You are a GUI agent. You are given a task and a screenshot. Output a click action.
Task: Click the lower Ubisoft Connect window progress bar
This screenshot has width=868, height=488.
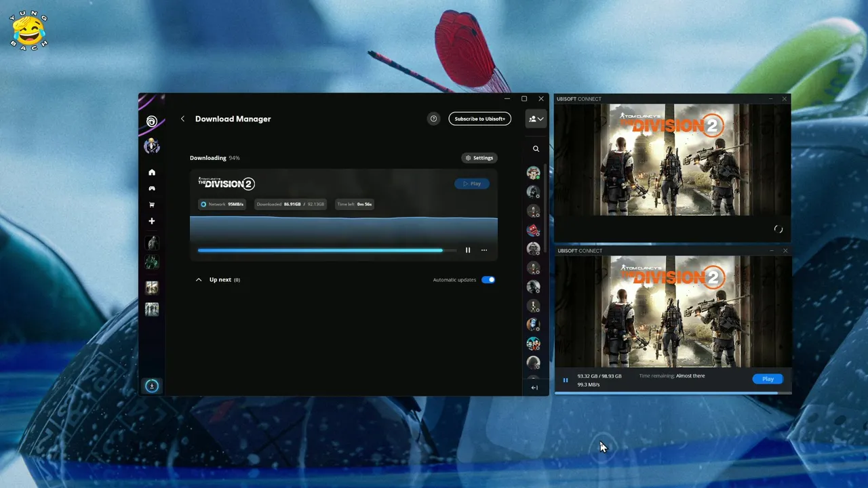tap(673, 392)
